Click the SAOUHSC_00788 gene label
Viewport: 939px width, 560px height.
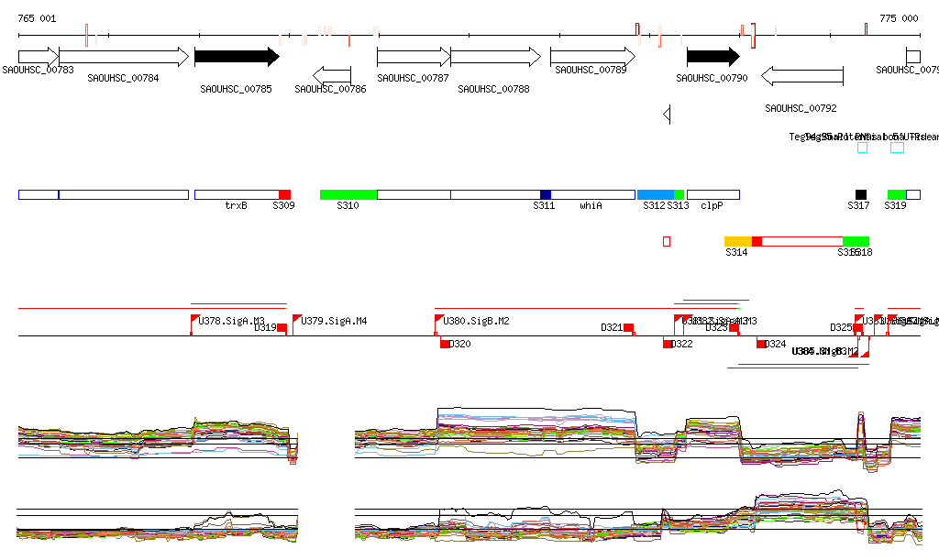pyautogui.click(x=493, y=89)
